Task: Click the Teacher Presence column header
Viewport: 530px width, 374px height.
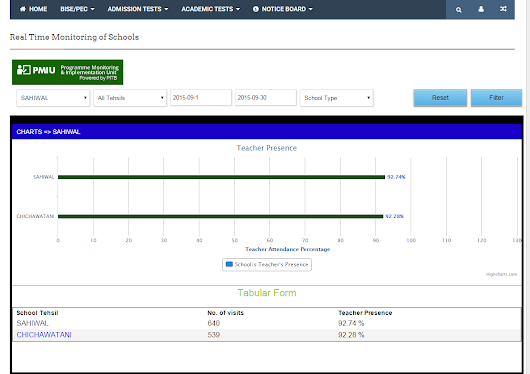Action: point(365,313)
